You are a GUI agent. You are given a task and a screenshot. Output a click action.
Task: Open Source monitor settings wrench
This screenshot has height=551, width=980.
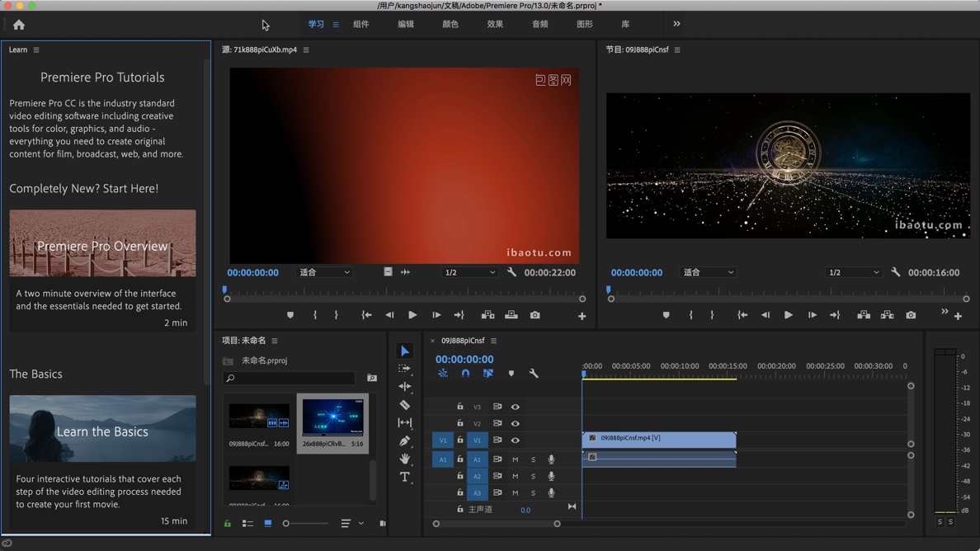512,272
